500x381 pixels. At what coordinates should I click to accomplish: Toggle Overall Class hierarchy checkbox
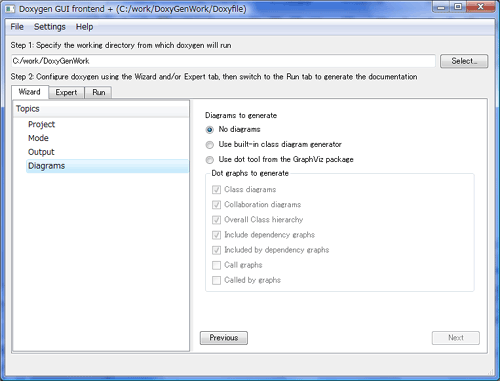click(216, 220)
